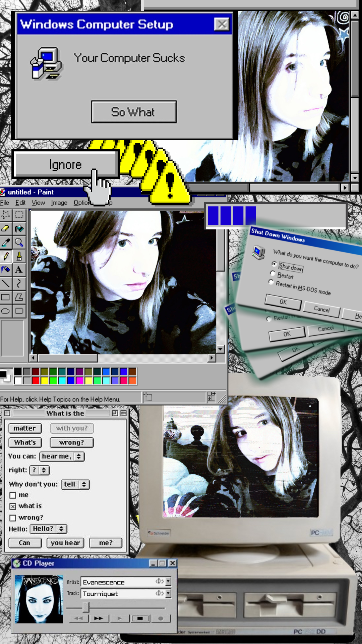Open the File menu in Paint
362x644 pixels.
click(4, 203)
